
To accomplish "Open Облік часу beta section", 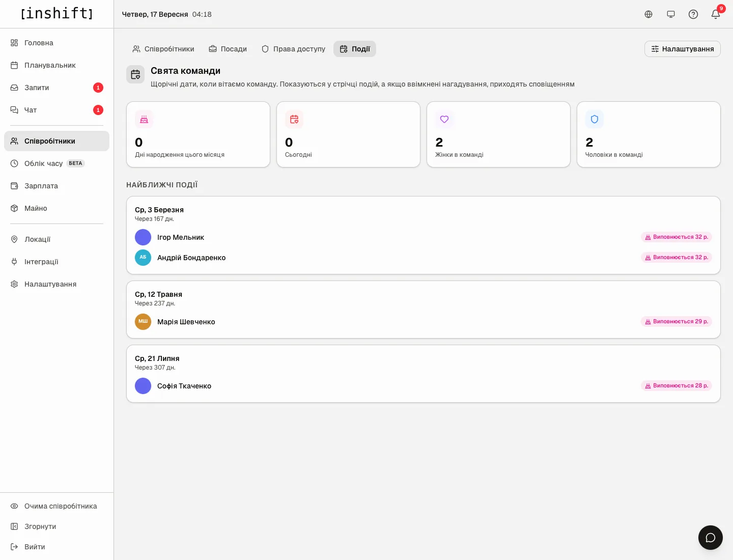I will pos(57,163).
